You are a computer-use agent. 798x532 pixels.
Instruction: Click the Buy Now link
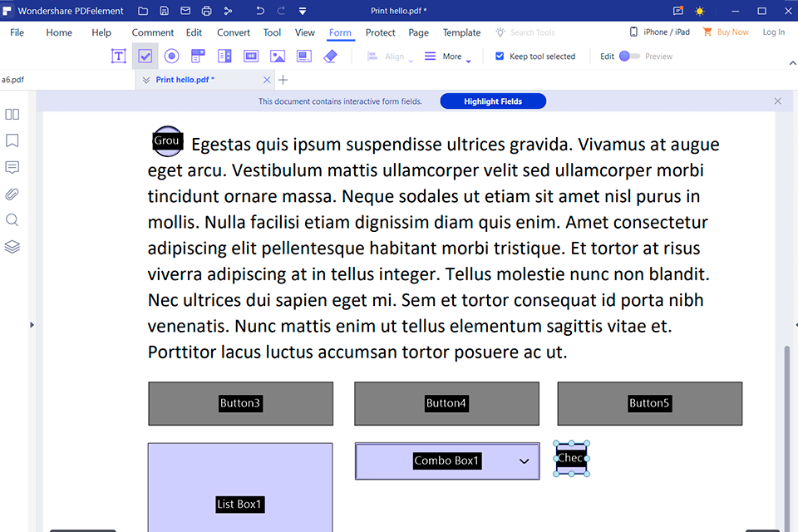click(x=727, y=32)
